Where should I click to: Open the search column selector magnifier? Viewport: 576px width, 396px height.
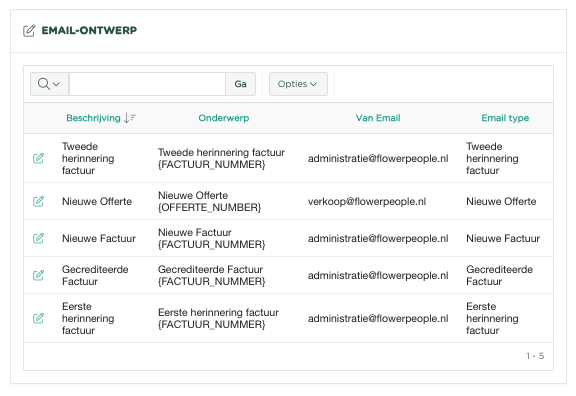pyautogui.click(x=49, y=84)
